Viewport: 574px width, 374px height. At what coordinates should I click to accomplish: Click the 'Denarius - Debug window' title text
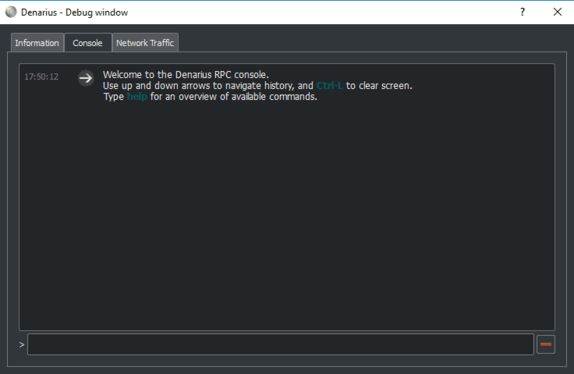tap(75, 12)
